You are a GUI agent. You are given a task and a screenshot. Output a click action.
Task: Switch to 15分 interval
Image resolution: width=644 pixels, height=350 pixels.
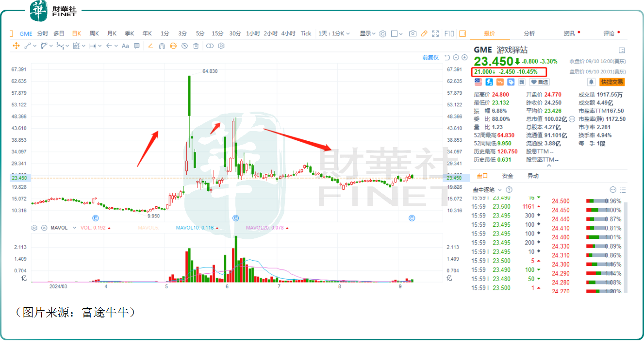pyautogui.click(x=217, y=33)
